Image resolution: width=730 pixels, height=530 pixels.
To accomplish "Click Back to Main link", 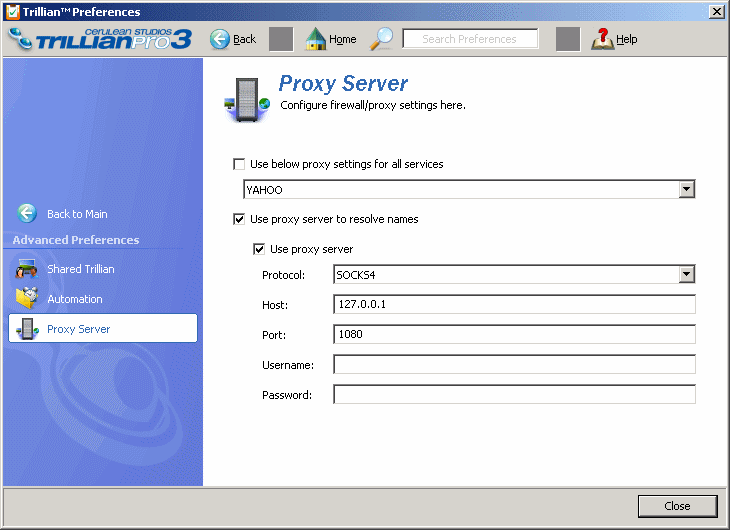I will coord(77,214).
